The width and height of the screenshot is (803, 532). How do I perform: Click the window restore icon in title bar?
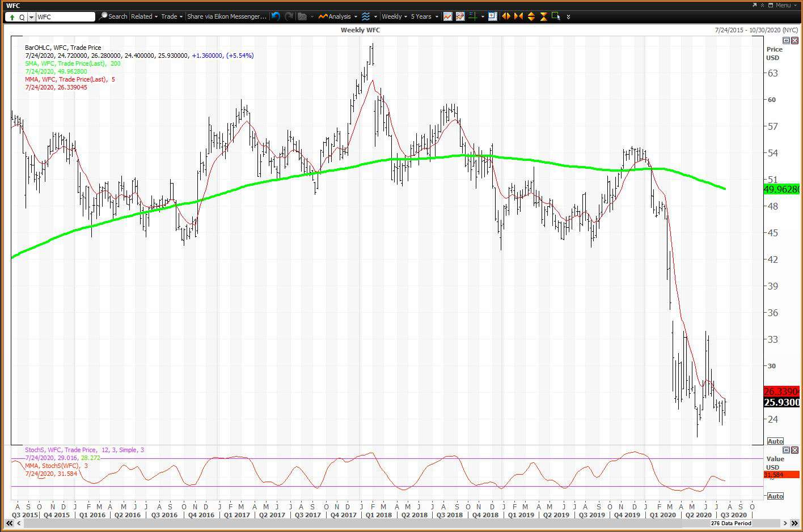point(770,5)
